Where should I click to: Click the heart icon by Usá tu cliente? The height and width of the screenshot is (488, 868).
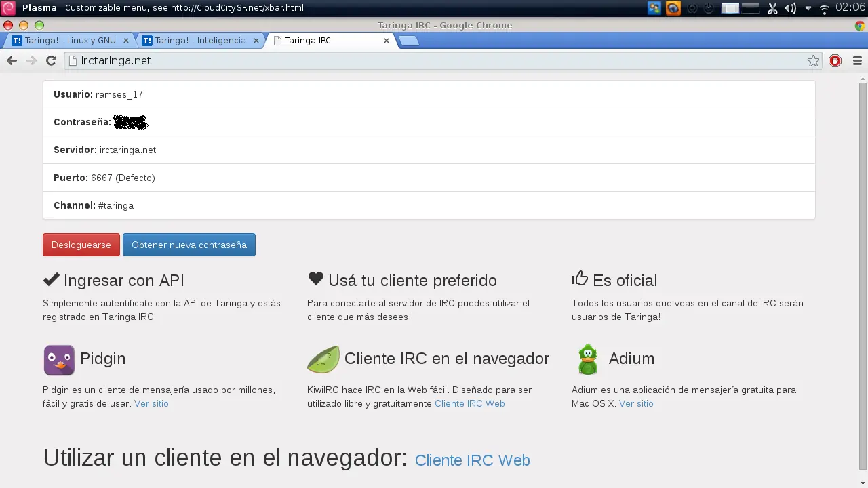pyautogui.click(x=315, y=279)
